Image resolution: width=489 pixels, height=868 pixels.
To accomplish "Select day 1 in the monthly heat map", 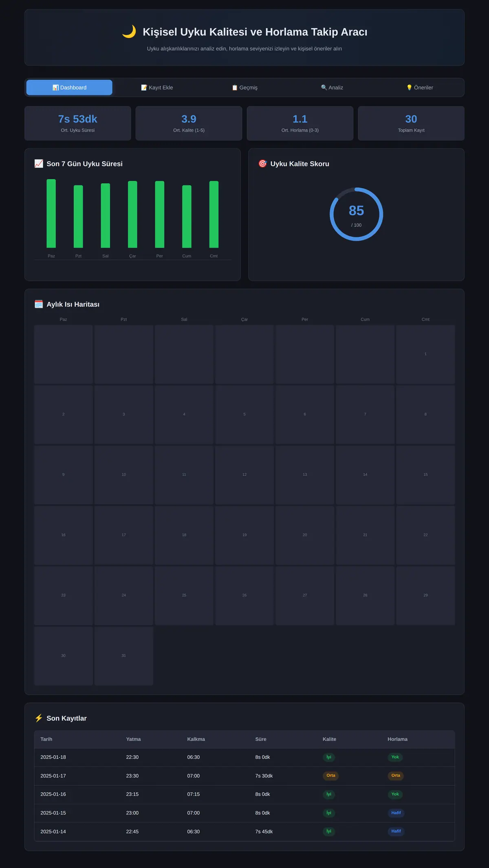I will coord(425,354).
